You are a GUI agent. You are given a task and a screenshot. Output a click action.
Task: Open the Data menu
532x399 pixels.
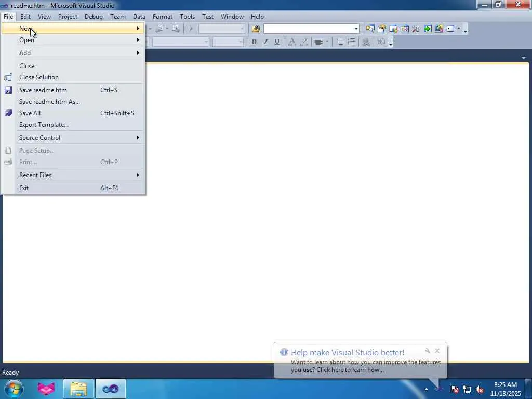[x=139, y=16]
